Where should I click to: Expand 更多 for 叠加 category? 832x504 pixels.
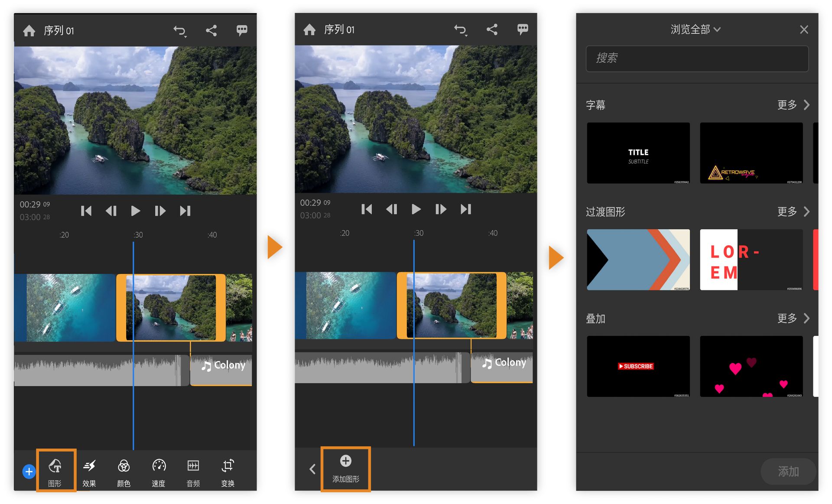point(793,319)
